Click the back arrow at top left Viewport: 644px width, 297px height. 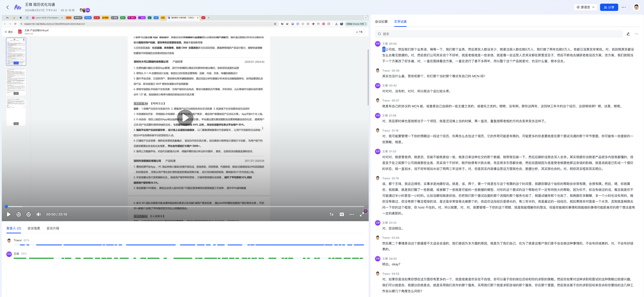[x=8, y=7]
